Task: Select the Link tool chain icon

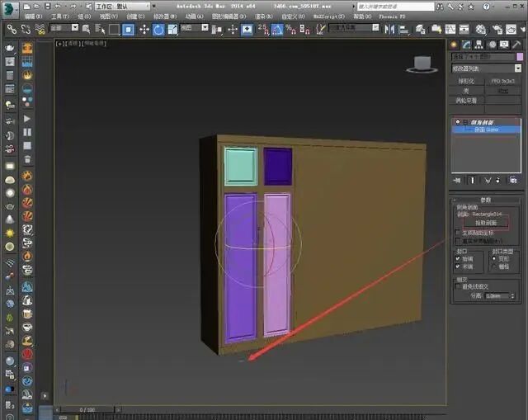Action: tap(12, 30)
